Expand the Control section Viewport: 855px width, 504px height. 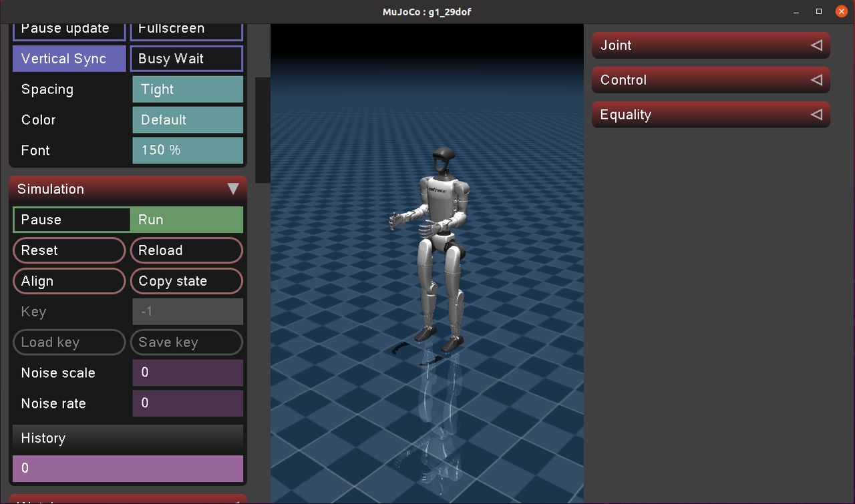[711, 80]
